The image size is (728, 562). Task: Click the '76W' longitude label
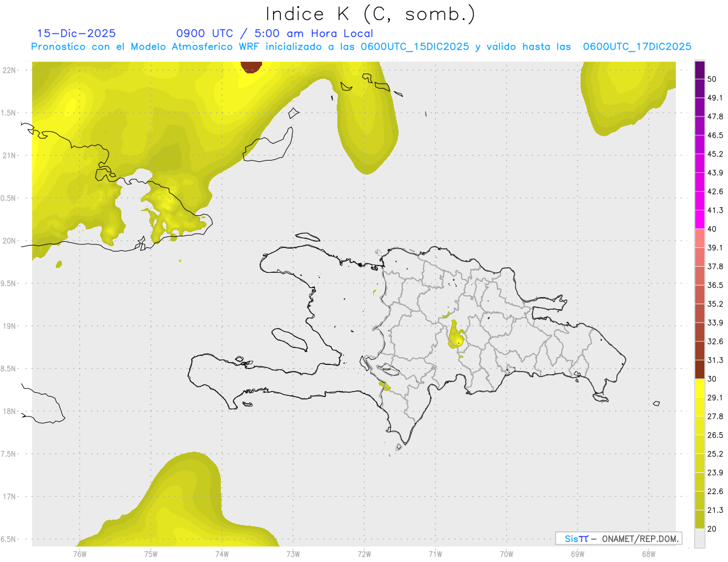[79, 554]
